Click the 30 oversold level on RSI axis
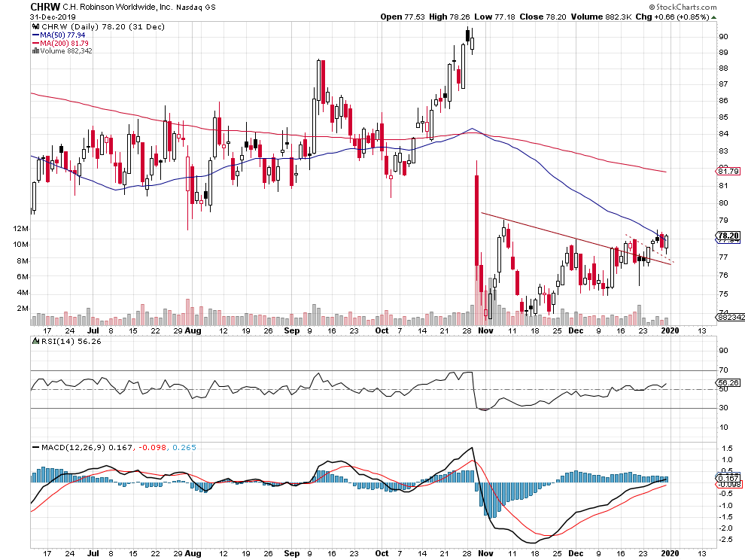This screenshot has width=745, height=560. (723, 407)
